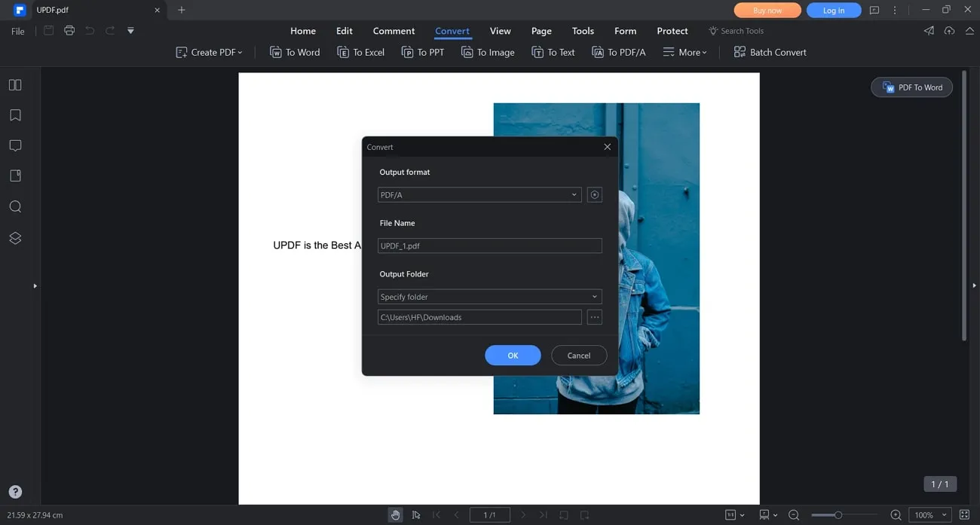Expand the Specify folder dropdown

click(x=489, y=297)
